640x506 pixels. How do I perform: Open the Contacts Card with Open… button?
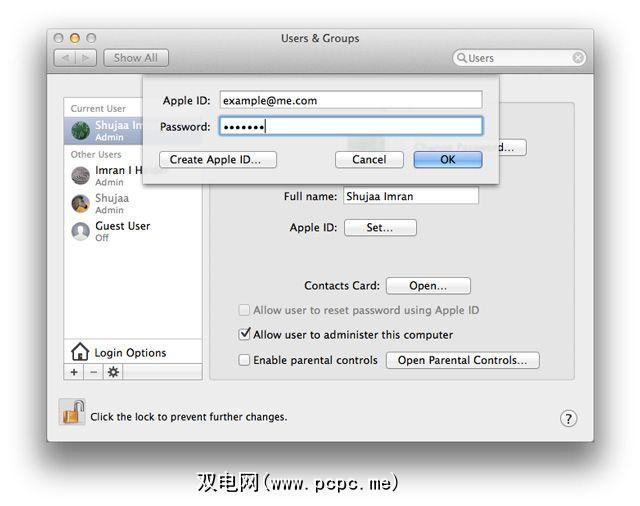[x=428, y=286]
